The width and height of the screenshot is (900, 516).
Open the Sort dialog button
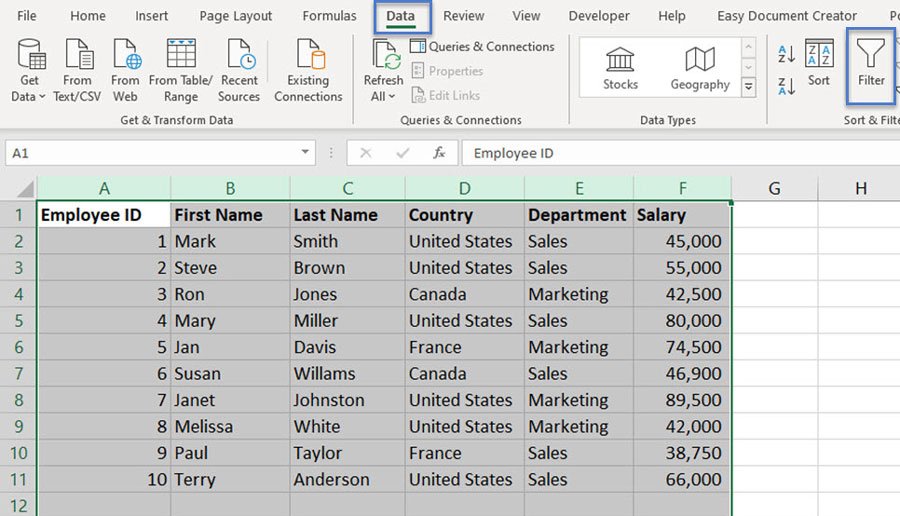point(819,65)
